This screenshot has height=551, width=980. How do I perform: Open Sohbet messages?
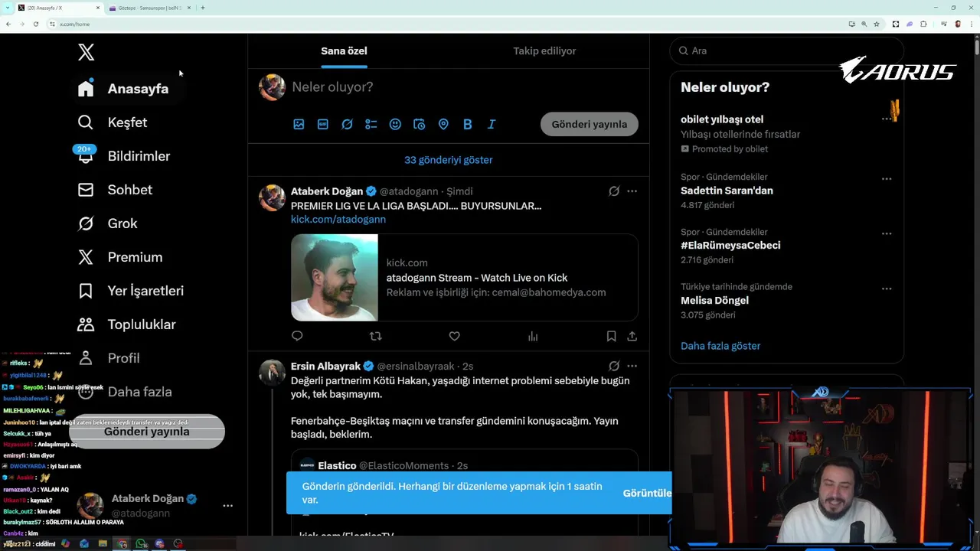(x=115, y=190)
